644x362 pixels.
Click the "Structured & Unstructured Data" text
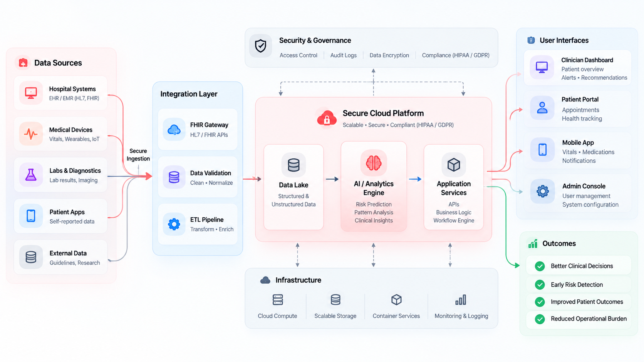293,200
